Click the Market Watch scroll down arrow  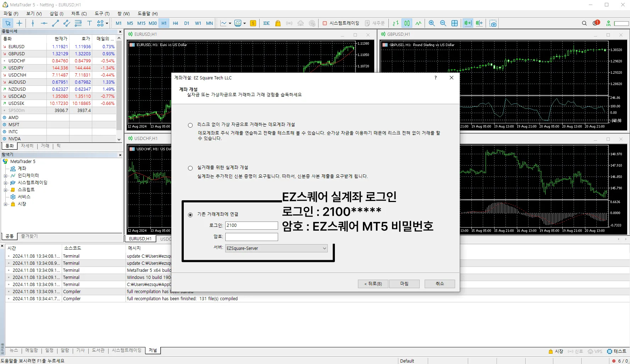click(x=119, y=139)
